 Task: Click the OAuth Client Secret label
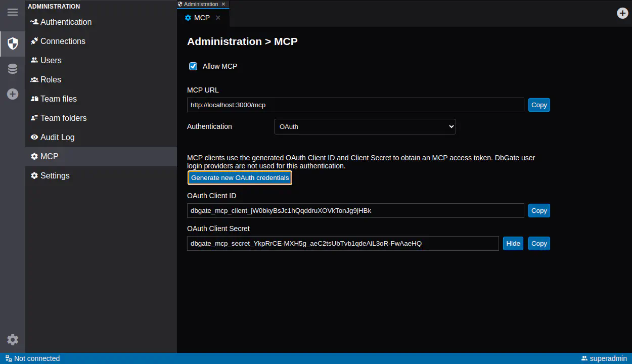(x=218, y=229)
